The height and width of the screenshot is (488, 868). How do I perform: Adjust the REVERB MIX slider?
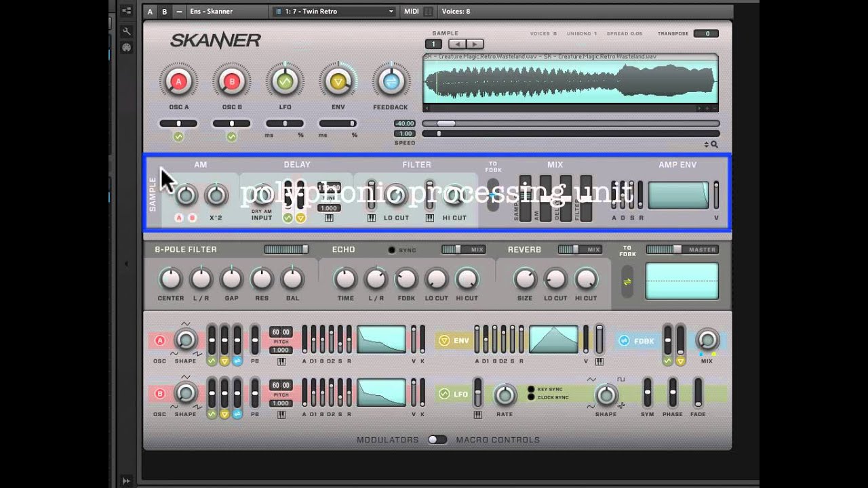click(x=580, y=249)
